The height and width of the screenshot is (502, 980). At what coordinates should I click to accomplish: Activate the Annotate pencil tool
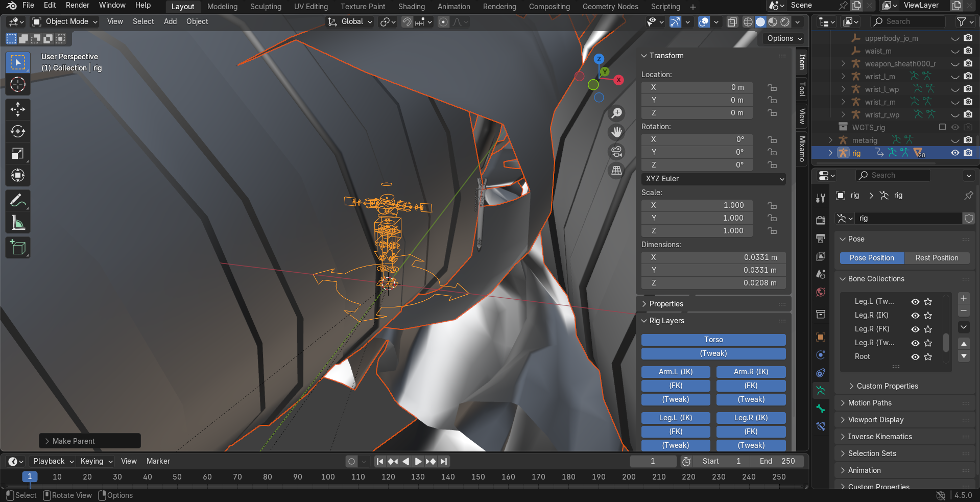point(18,201)
